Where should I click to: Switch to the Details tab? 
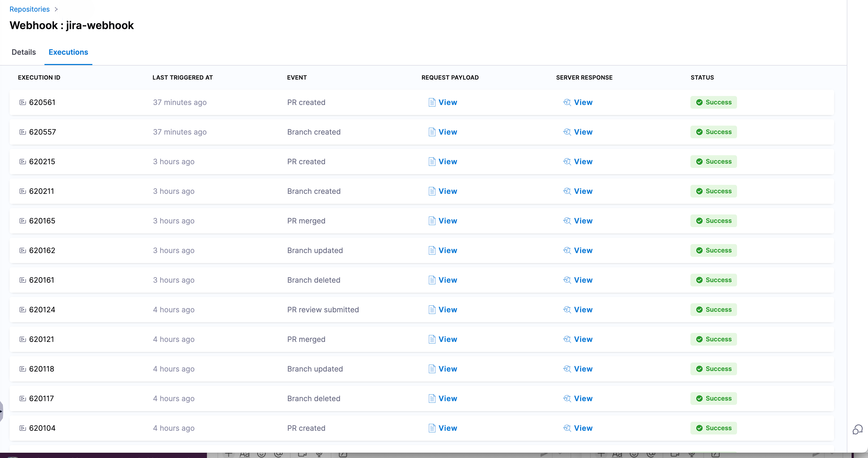pyautogui.click(x=24, y=52)
